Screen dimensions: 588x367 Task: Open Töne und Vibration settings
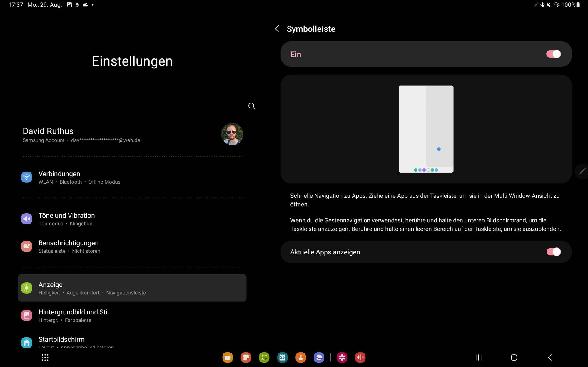[132, 219]
